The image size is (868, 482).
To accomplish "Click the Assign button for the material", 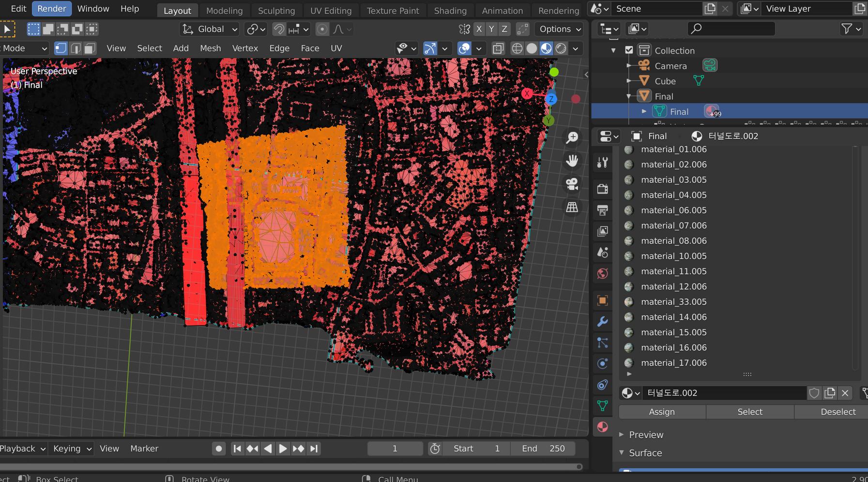I will [x=662, y=411].
